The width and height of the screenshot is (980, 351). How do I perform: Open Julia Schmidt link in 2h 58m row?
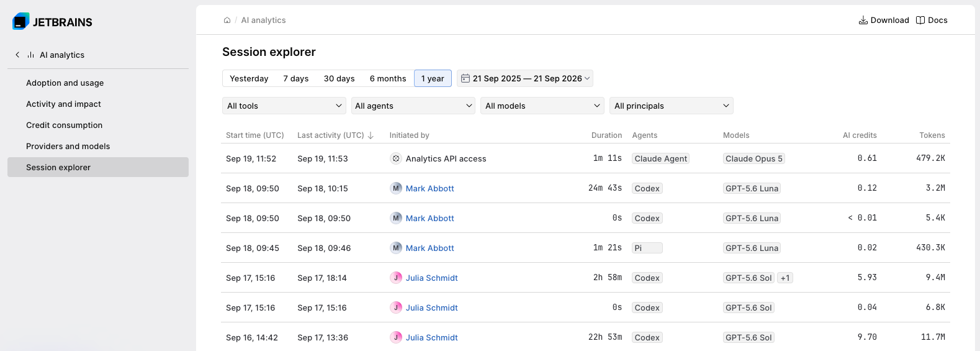click(x=431, y=278)
